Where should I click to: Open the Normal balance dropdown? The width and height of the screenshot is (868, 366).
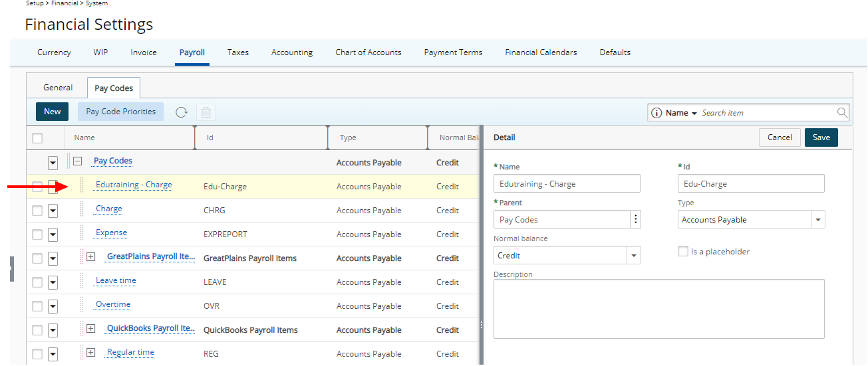coord(633,256)
